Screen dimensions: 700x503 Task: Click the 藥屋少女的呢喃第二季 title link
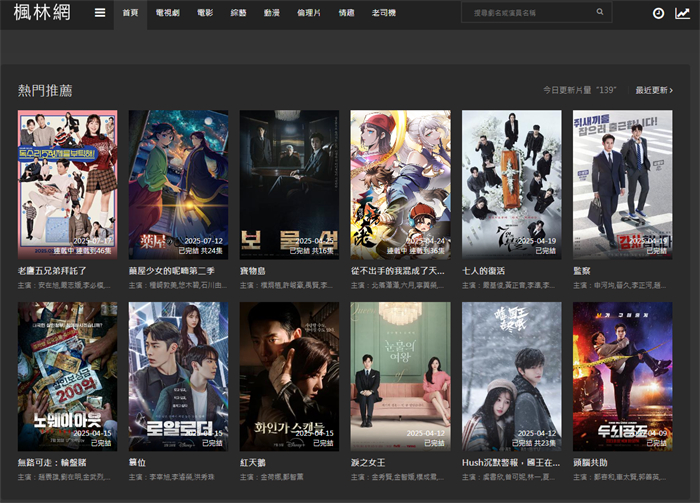(172, 271)
